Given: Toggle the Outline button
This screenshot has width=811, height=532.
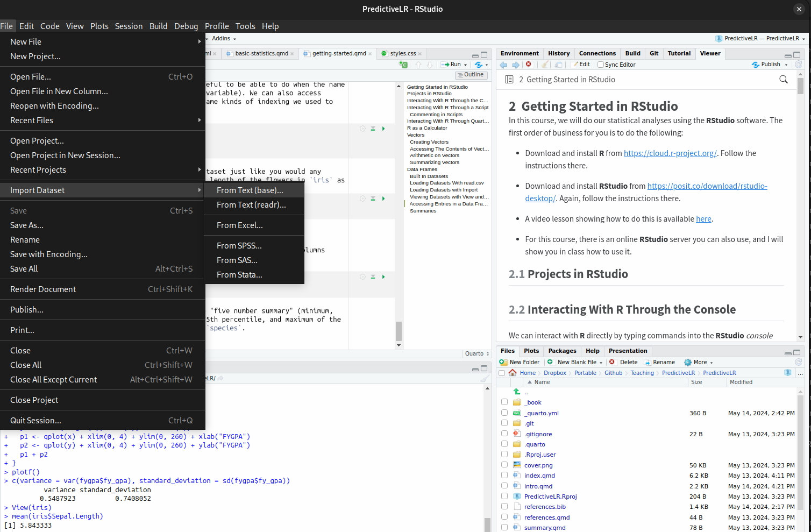Looking at the screenshot, I should [471, 75].
